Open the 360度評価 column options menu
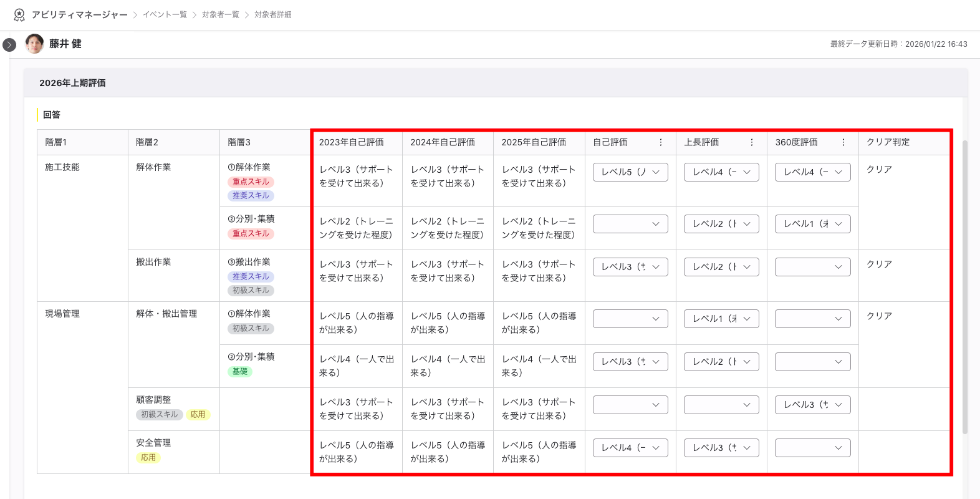 tap(843, 142)
